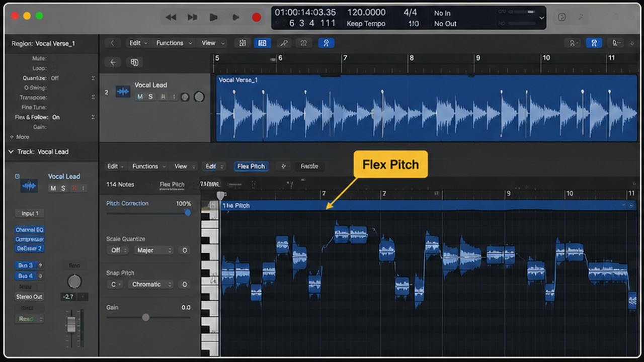Screen dimensions: 644x362
Task: Click the automation curve icon
Action: tap(284, 43)
